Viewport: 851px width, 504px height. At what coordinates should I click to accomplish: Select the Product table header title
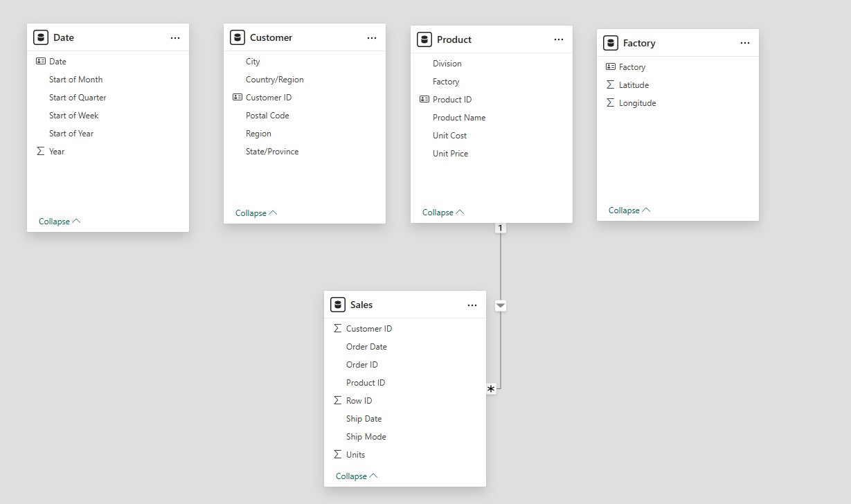point(454,39)
